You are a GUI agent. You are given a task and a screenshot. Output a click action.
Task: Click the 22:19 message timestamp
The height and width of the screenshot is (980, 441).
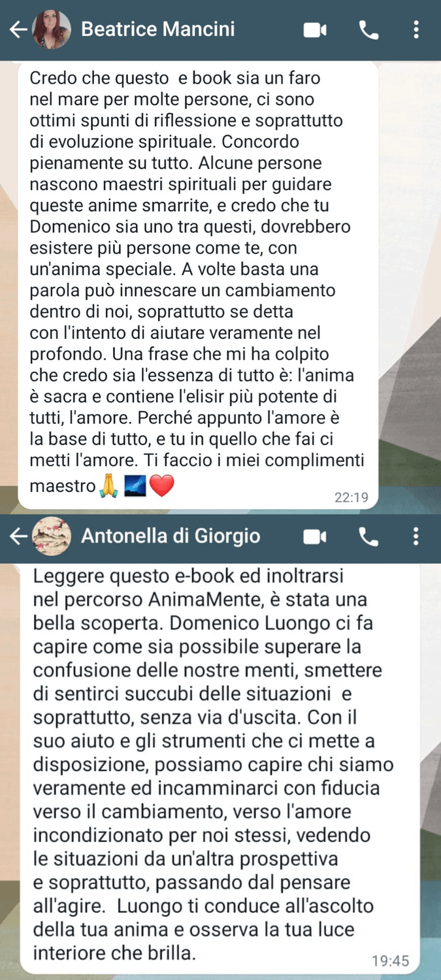pos(351,498)
